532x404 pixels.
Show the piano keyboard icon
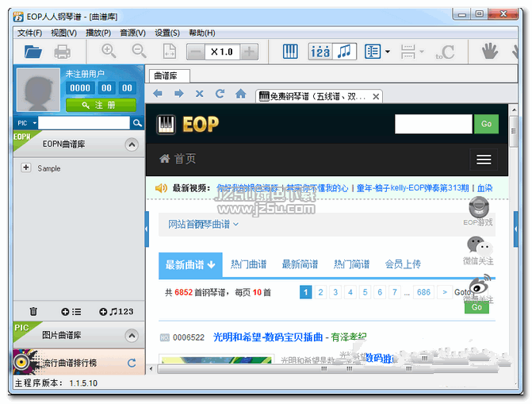[290, 52]
